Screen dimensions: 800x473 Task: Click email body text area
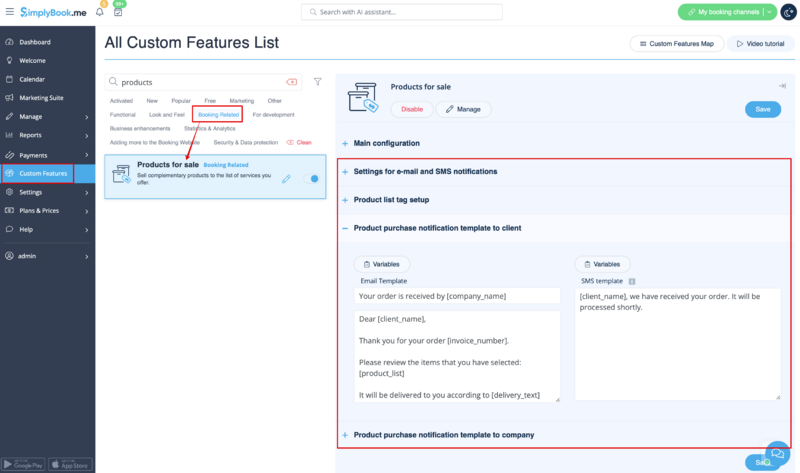point(457,356)
